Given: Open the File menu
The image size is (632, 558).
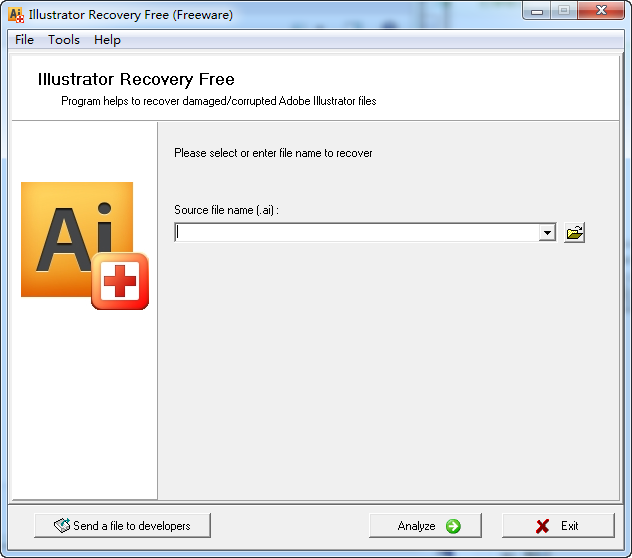Looking at the screenshot, I should [x=24, y=40].
